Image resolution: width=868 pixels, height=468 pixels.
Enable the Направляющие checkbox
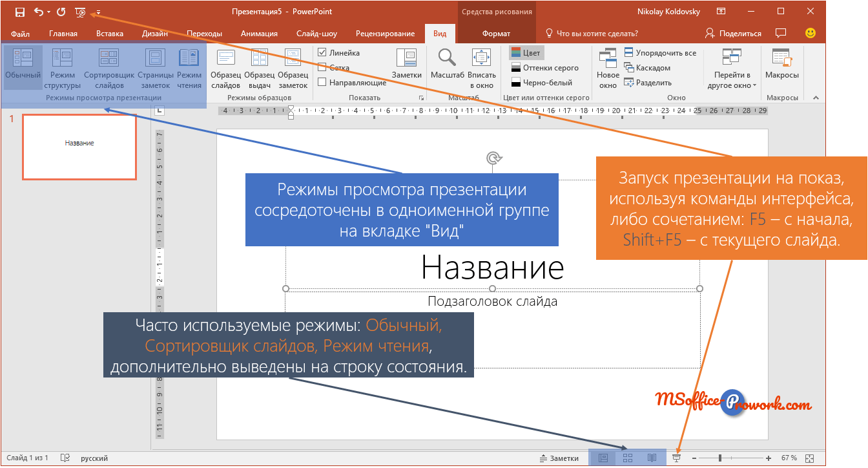tap(321, 82)
